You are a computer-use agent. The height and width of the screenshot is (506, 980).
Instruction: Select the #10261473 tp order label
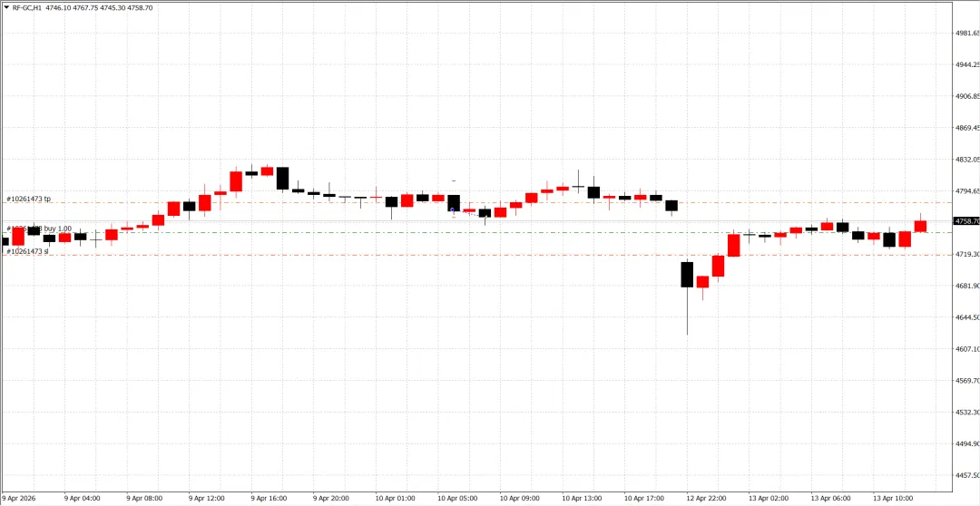click(x=29, y=199)
